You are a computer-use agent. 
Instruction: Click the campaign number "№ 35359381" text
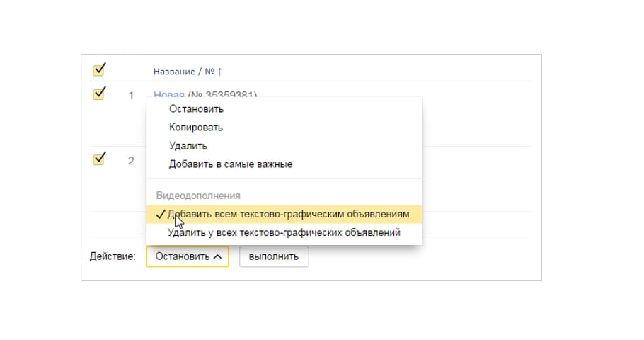(x=222, y=94)
